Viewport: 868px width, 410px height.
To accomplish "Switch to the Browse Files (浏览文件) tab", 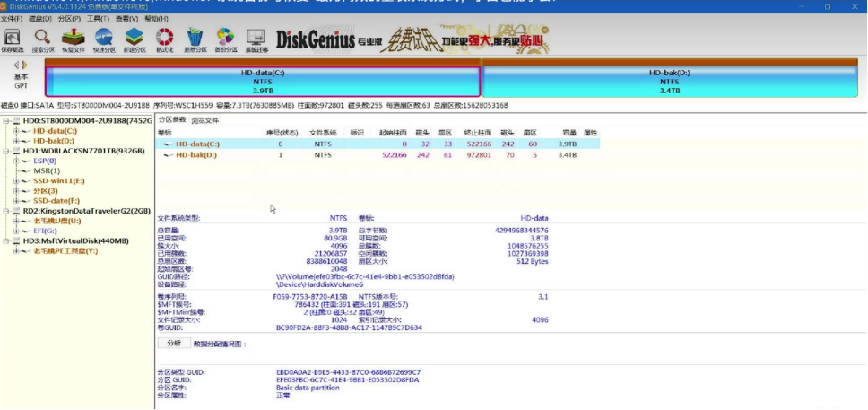I will tap(204, 119).
